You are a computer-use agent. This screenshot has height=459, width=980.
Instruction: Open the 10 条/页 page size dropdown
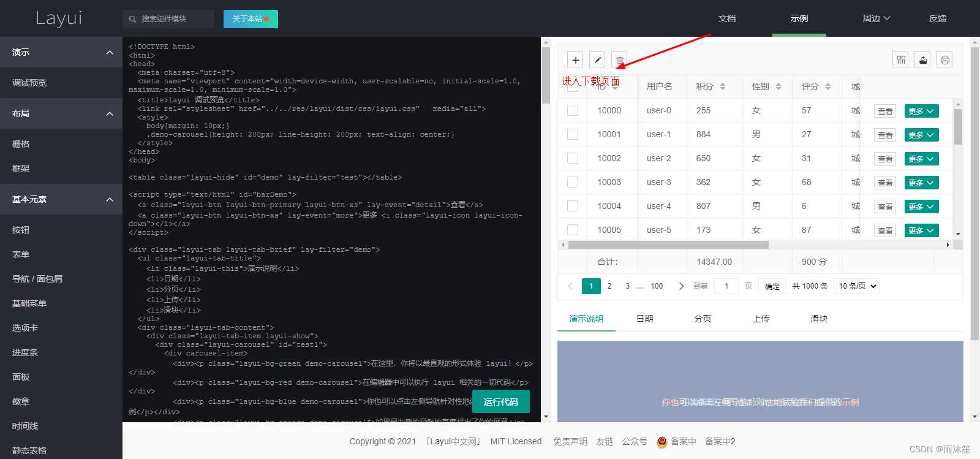click(x=858, y=286)
